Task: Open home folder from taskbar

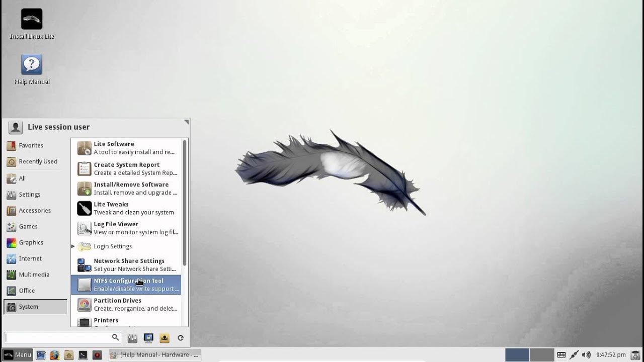Action: click(69, 355)
